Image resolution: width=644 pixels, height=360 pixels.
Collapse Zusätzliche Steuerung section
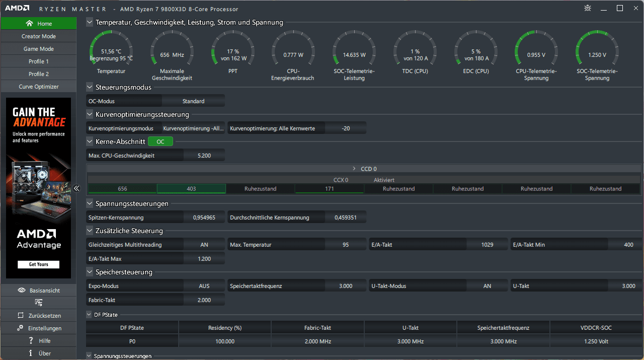point(90,231)
